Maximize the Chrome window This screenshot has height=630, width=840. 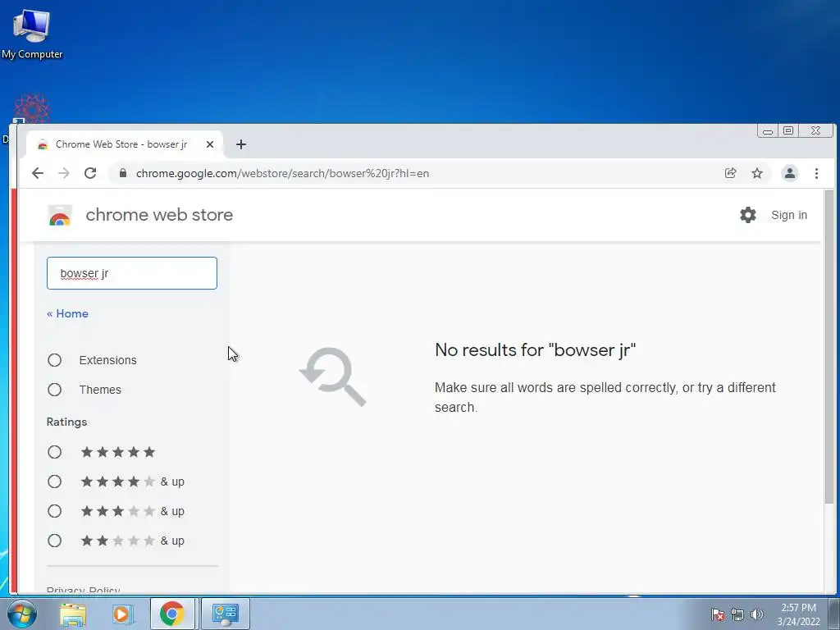click(x=788, y=130)
